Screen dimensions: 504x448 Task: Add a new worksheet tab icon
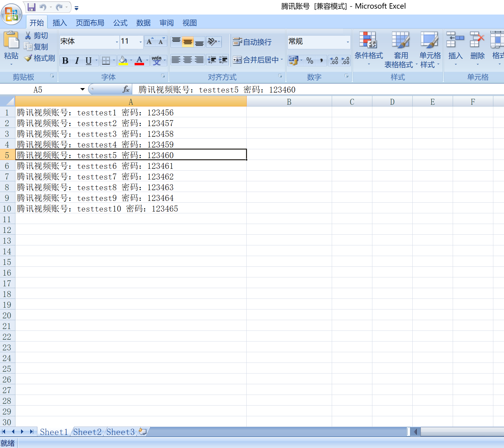(x=143, y=431)
